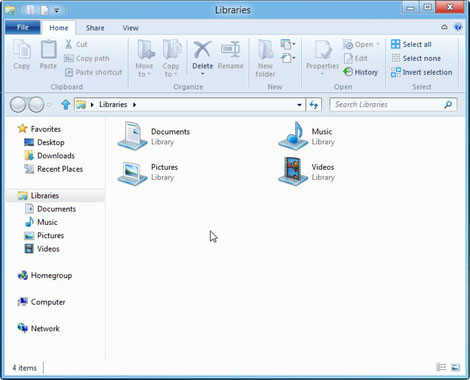The width and height of the screenshot is (470, 380).
Task: Switch to the Share ribbon tab
Action: pos(95,28)
